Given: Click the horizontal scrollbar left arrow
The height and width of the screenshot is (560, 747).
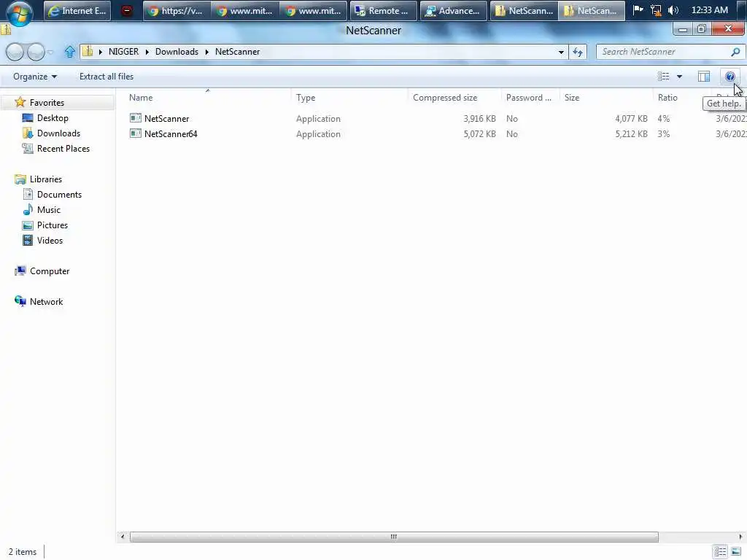Looking at the screenshot, I should 123,537.
